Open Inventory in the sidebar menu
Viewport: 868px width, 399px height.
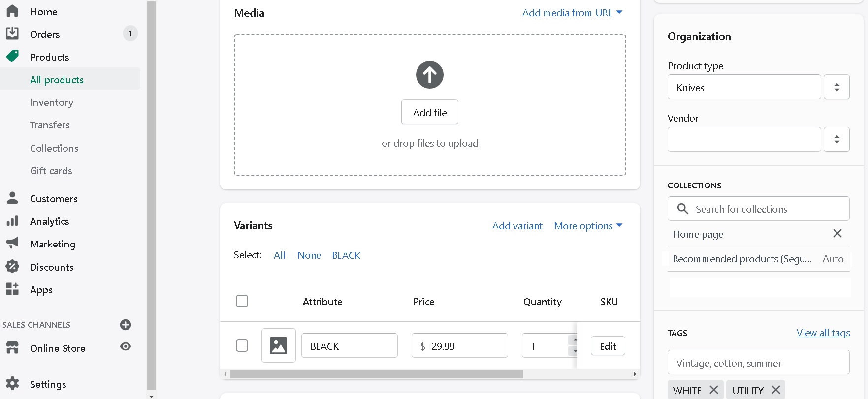(x=52, y=102)
